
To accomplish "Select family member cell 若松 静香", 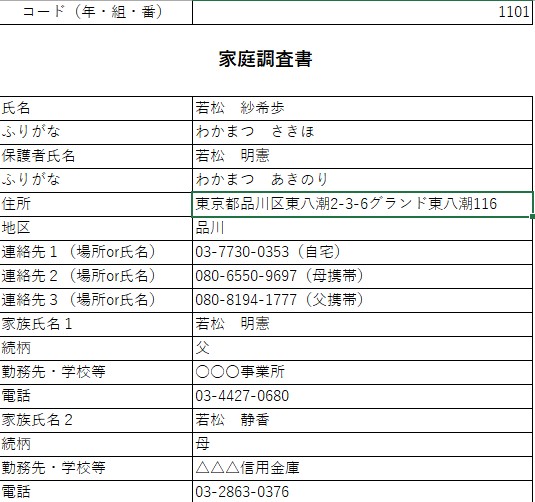I will (362, 420).
